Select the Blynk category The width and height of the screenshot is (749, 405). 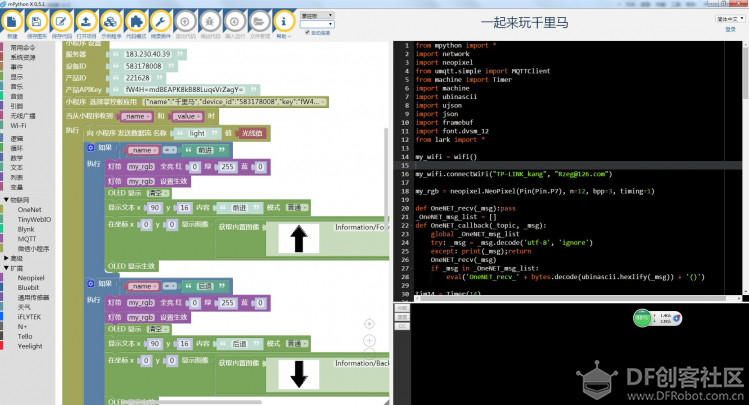pos(26,229)
